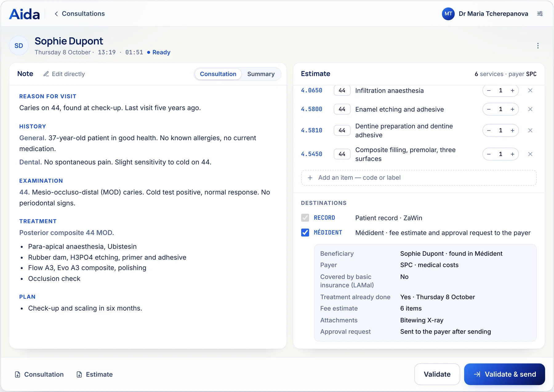Decrease quantity of Dentine preparation item

pyautogui.click(x=489, y=130)
